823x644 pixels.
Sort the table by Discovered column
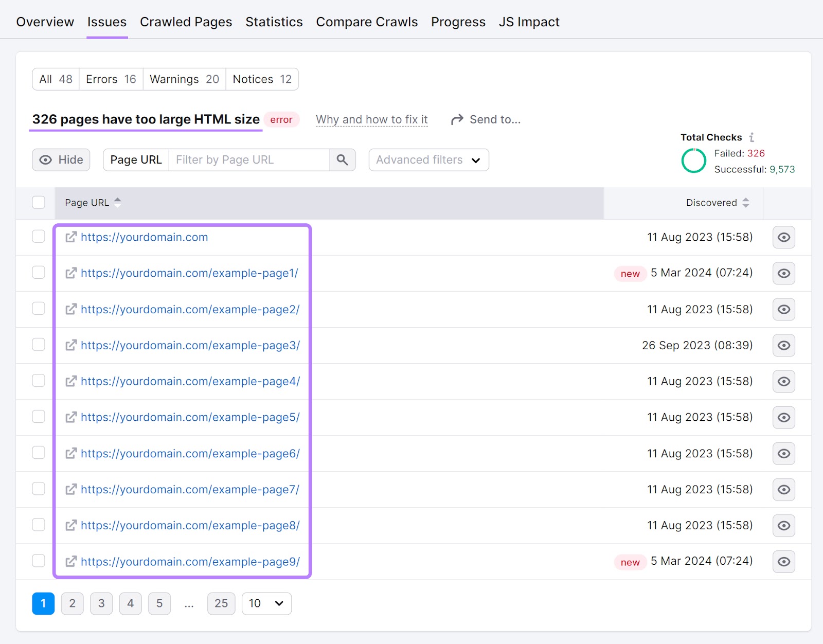coord(717,203)
